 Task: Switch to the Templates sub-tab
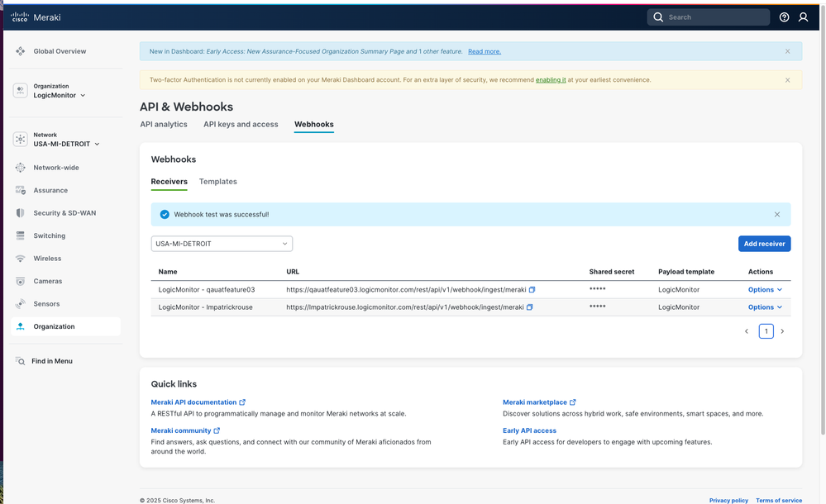[x=218, y=182]
